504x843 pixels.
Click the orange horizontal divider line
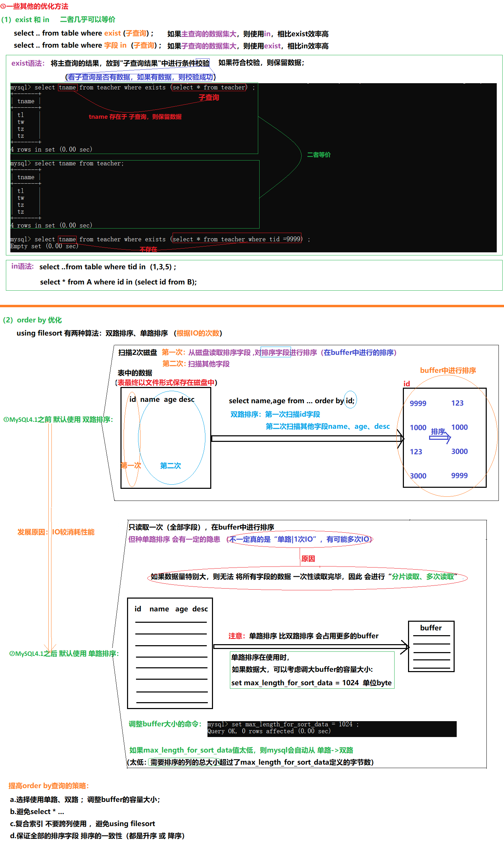coord(252,306)
